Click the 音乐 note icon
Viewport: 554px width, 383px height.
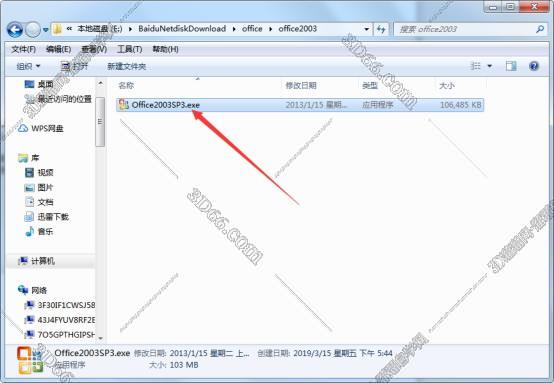point(30,231)
